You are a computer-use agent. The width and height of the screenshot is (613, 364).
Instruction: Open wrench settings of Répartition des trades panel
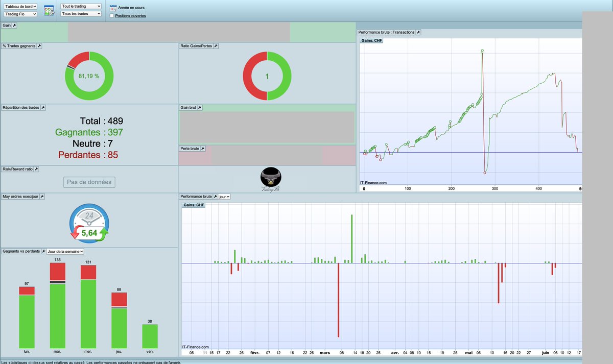click(43, 108)
